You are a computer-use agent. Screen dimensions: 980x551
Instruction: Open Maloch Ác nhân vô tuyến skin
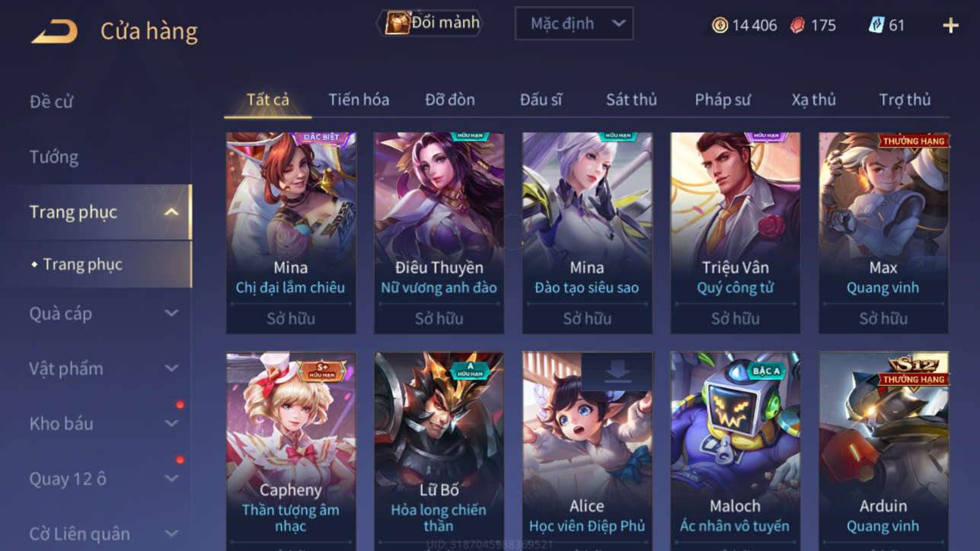click(x=735, y=451)
